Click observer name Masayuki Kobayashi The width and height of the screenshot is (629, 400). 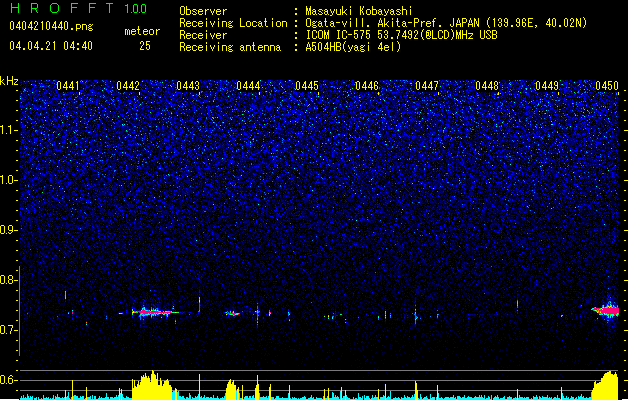pos(359,11)
